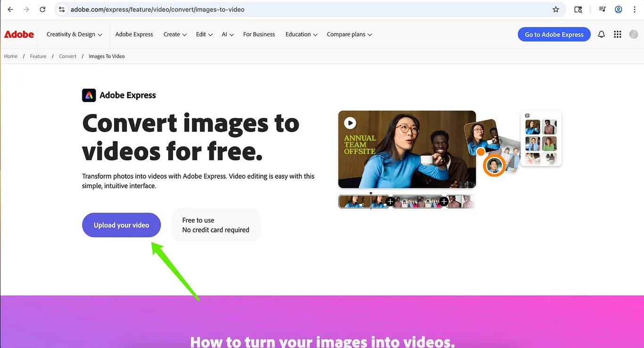Image resolution: width=644 pixels, height=348 pixels.
Task: Click the Upload your video button
Action: coord(121,225)
